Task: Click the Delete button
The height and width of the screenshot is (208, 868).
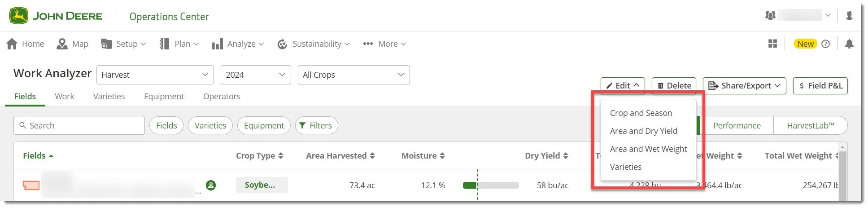Action: tap(674, 85)
